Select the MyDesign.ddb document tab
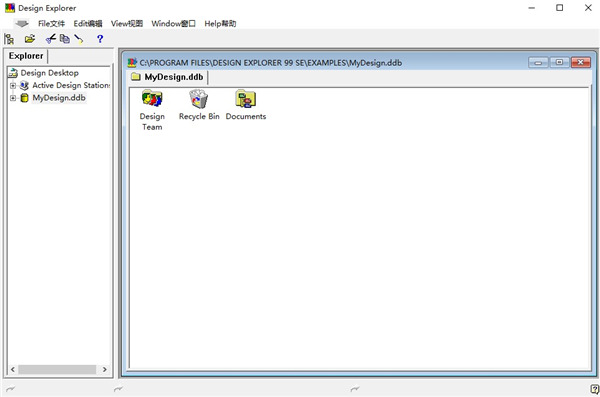The image size is (600, 397). coord(168,77)
